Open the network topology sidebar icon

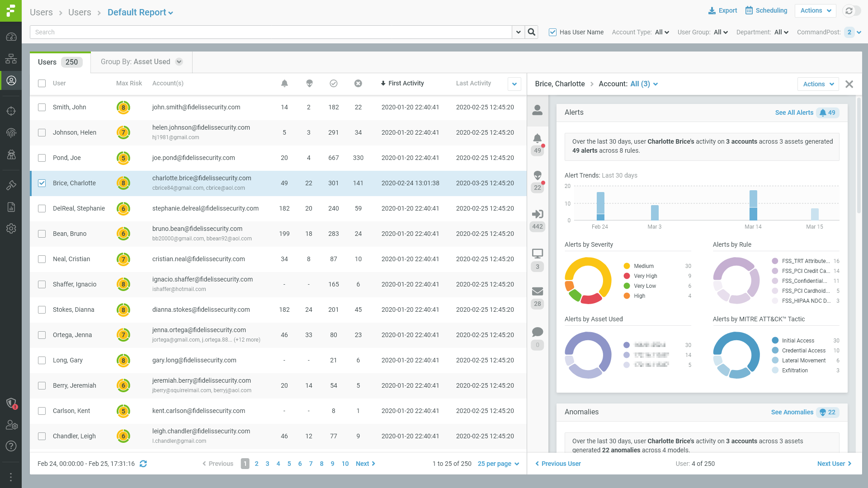tap(11, 59)
